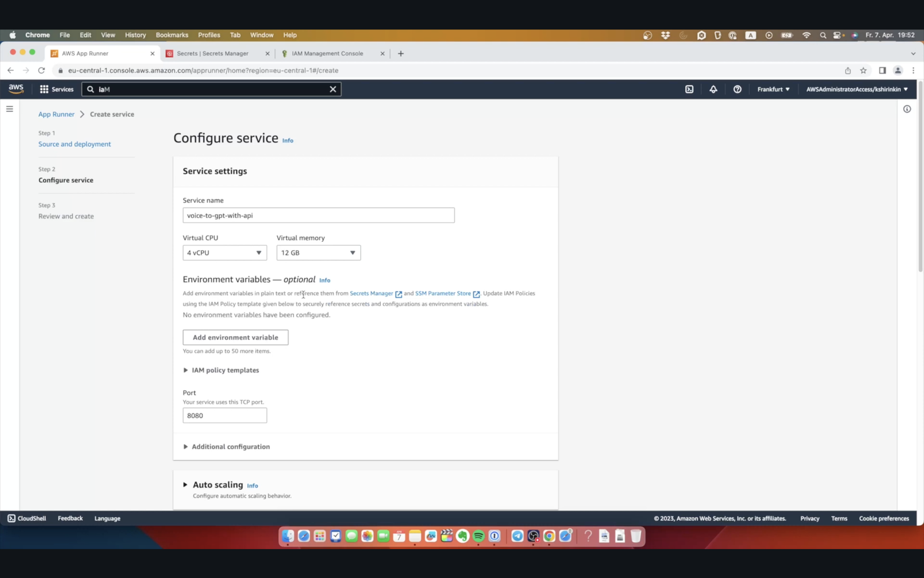924x578 pixels.
Task: Open the AWSAdministratorAccess account menu
Action: coord(857,89)
